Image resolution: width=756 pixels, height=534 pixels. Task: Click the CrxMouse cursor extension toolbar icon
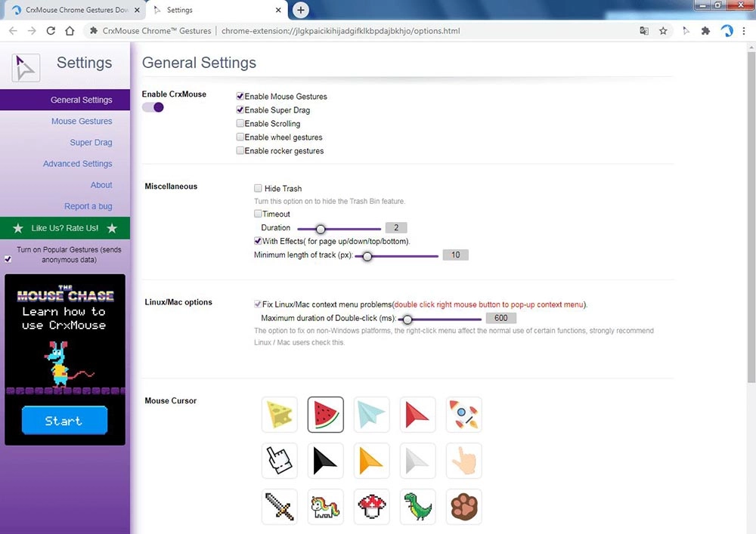pos(686,31)
